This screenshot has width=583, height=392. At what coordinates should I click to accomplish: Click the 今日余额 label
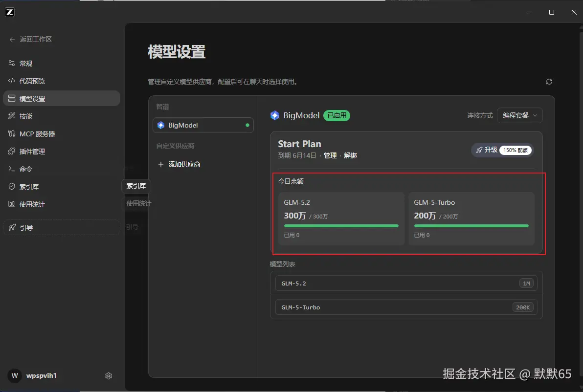click(x=291, y=181)
